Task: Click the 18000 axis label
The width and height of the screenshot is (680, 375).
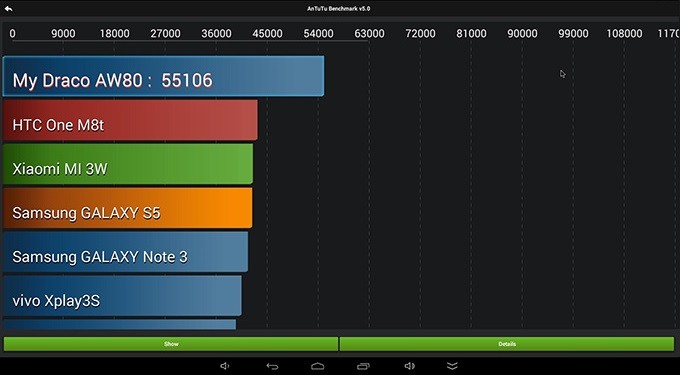Action: click(x=114, y=34)
